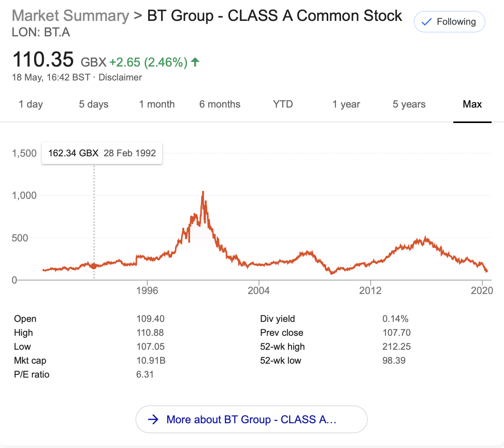Click the arrow icon before More about BT Group
Image resolution: width=504 pixels, height=448 pixels.
pos(154,419)
